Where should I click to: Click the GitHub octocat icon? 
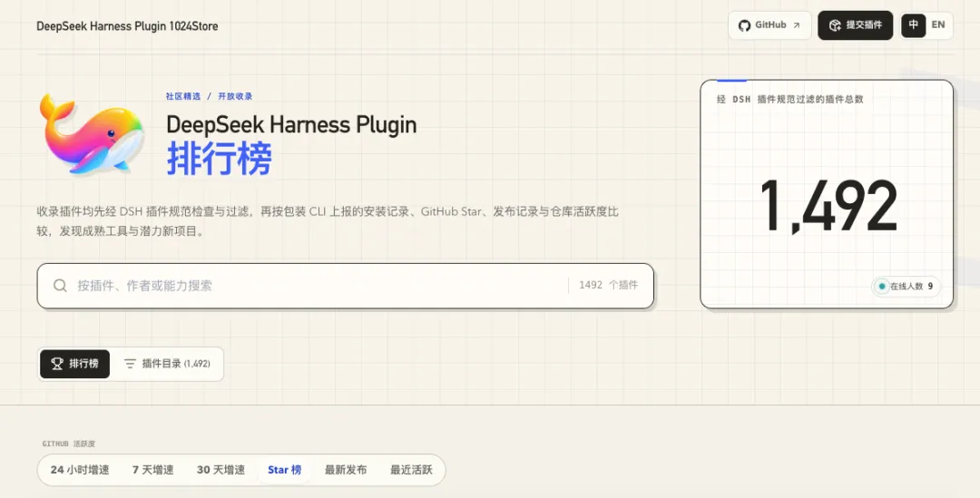(x=744, y=25)
